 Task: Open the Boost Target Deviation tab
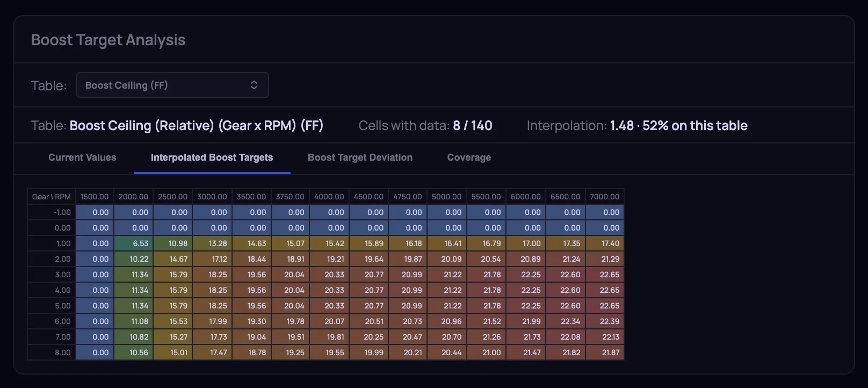coord(360,157)
